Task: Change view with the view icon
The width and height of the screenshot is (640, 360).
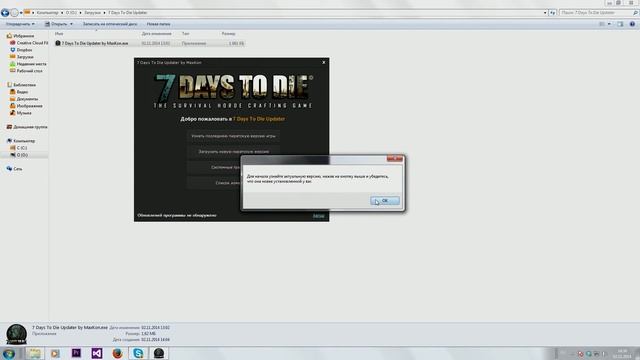Action: (602, 24)
